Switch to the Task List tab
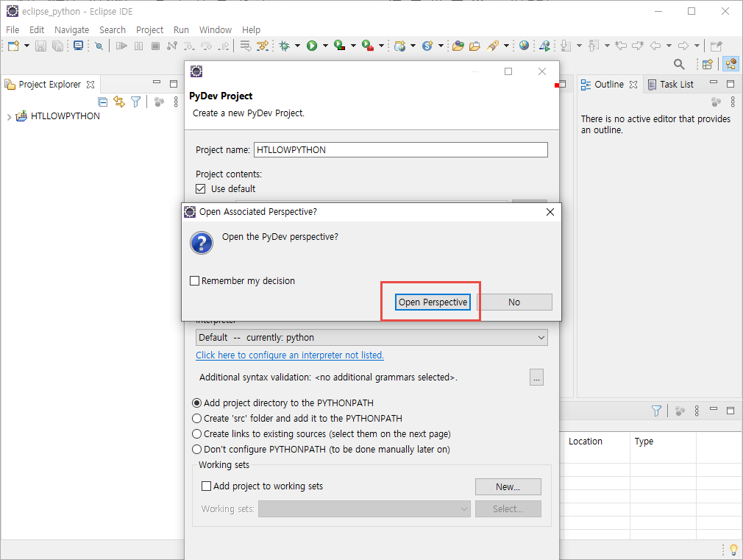Image resolution: width=743 pixels, height=560 pixels. (670, 85)
